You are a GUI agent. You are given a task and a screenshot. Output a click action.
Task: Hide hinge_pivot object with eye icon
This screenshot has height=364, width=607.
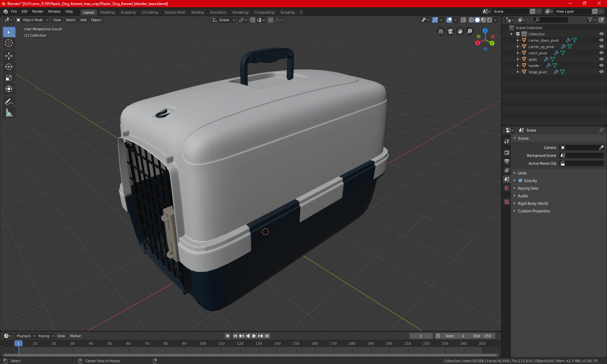click(x=601, y=72)
